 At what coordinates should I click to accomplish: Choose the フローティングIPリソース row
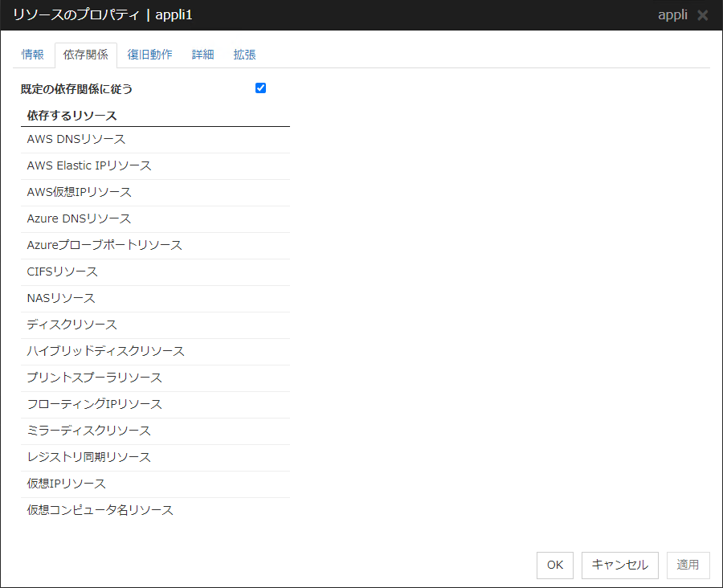pyautogui.click(x=95, y=404)
